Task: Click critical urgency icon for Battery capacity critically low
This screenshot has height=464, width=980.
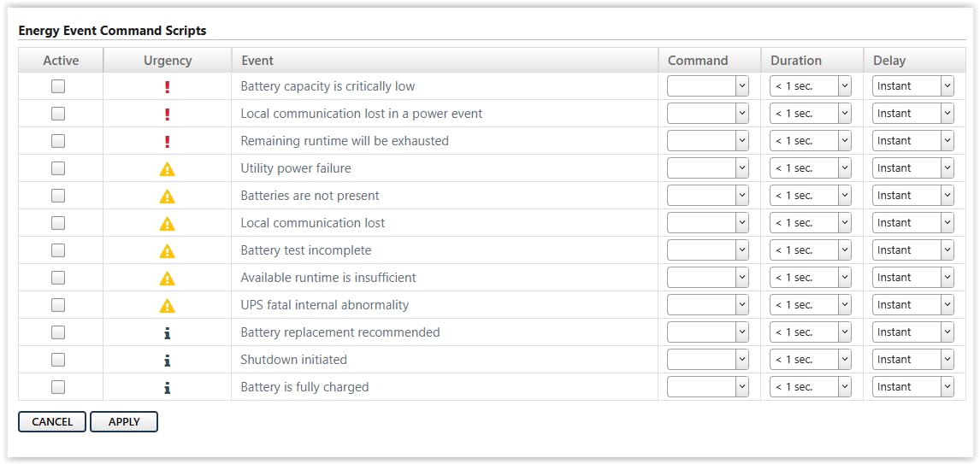Action: pyautogui.click(x=168, y=86)
